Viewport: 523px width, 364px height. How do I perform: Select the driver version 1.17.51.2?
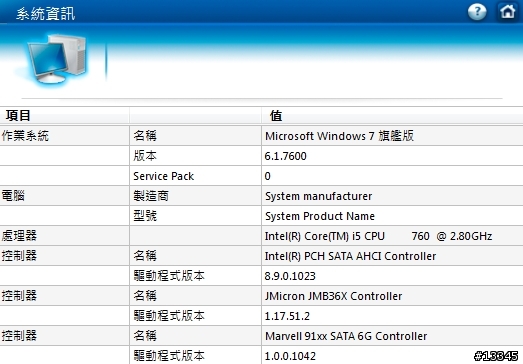[287, 316]
